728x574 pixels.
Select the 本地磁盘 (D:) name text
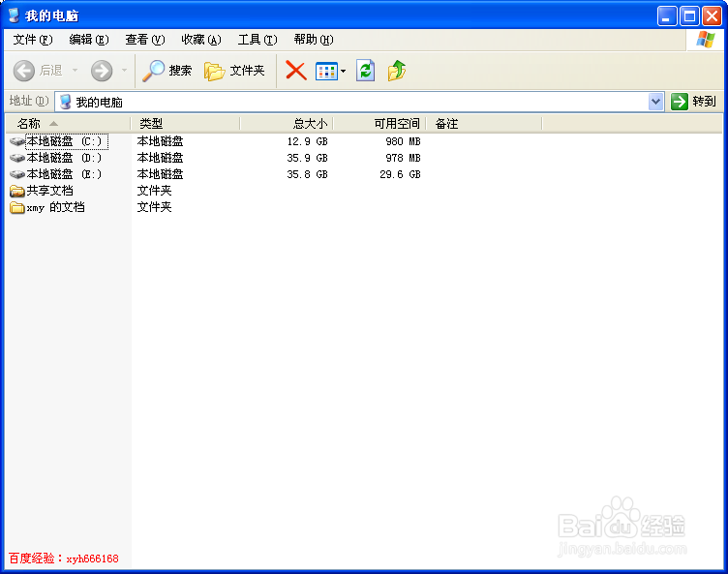coord(64,158)
